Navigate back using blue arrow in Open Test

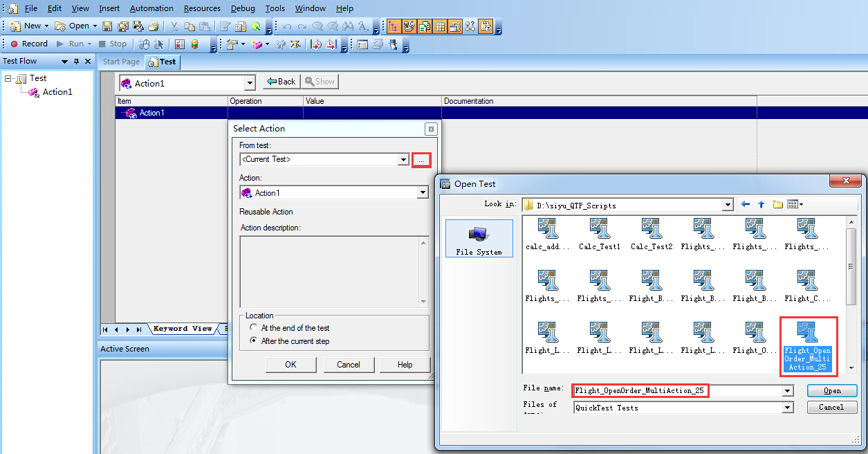(x=745, y=204)
